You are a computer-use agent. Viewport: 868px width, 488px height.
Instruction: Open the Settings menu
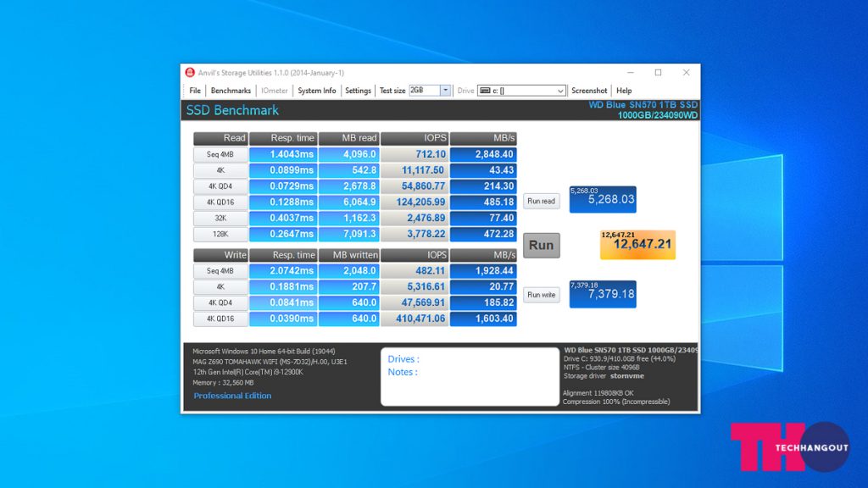pos(359,91)
